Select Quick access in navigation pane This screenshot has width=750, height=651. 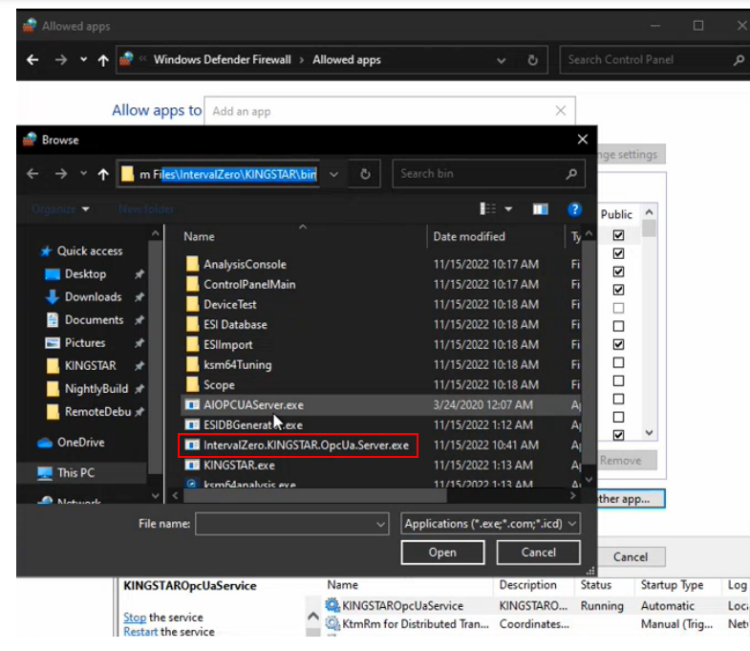(x=89, y=251)
